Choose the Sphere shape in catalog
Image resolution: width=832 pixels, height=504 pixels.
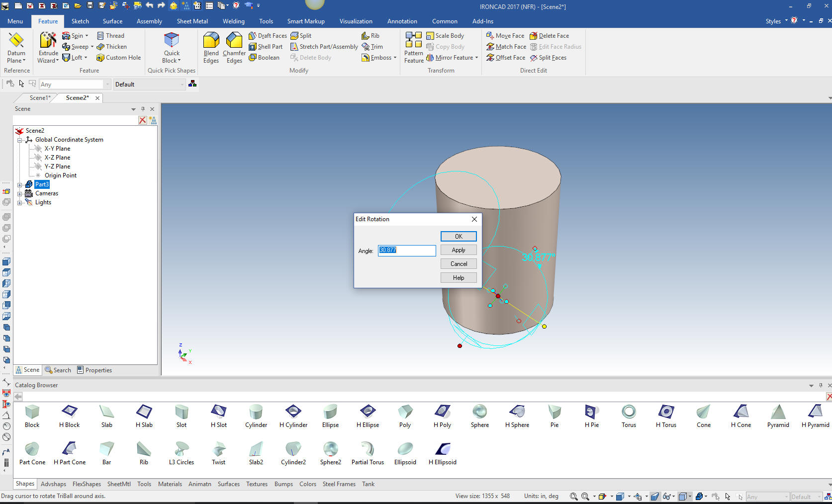pos(479,412)
